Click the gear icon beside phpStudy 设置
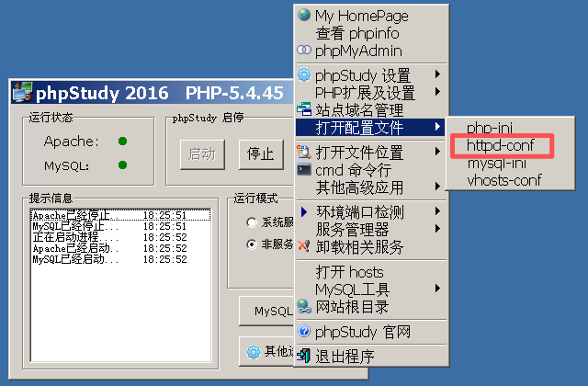Screen dimensions: 588x386 point(304,74)
